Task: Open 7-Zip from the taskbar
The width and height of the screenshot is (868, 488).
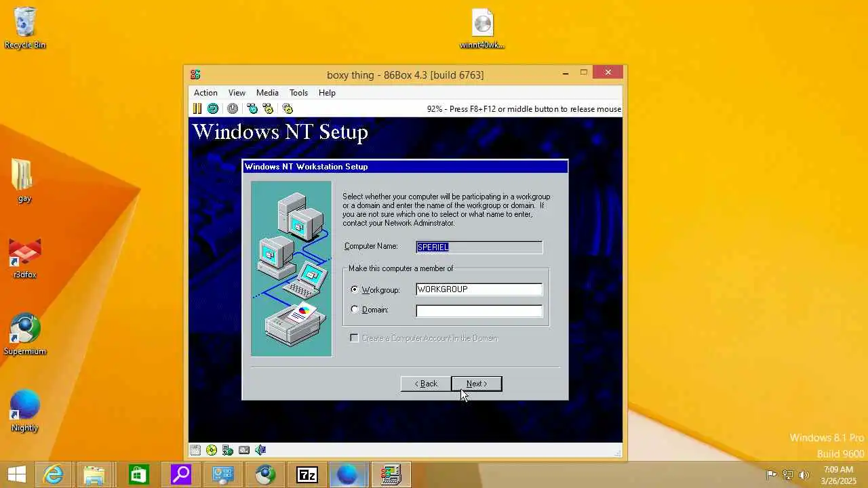Action: [307, 474]
